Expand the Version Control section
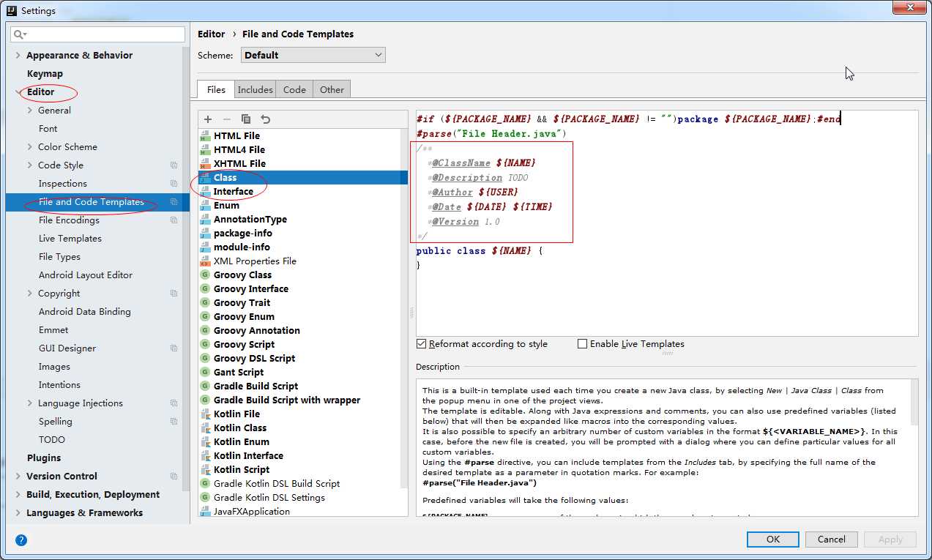 click(18, 476)
